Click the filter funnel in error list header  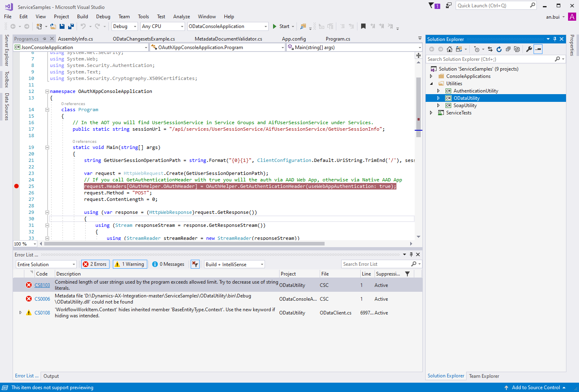click(x=407, y=274)
